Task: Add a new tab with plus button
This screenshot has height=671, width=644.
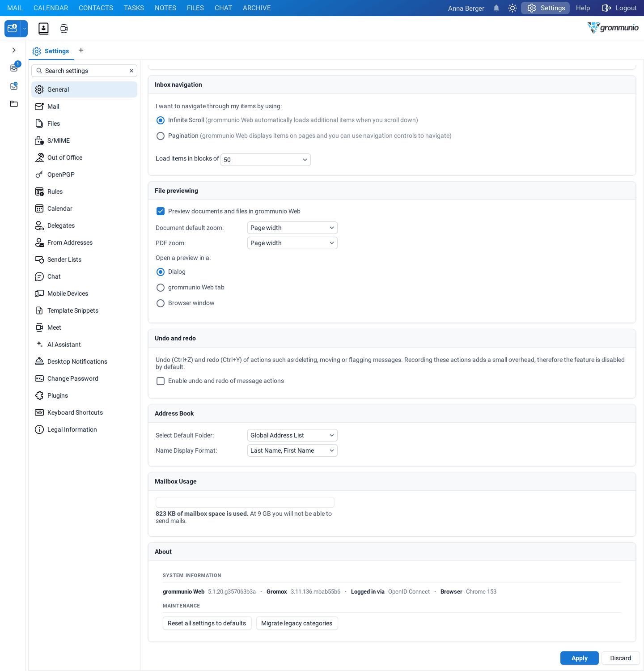Action: pyautogui.click(x=81, y=50)
